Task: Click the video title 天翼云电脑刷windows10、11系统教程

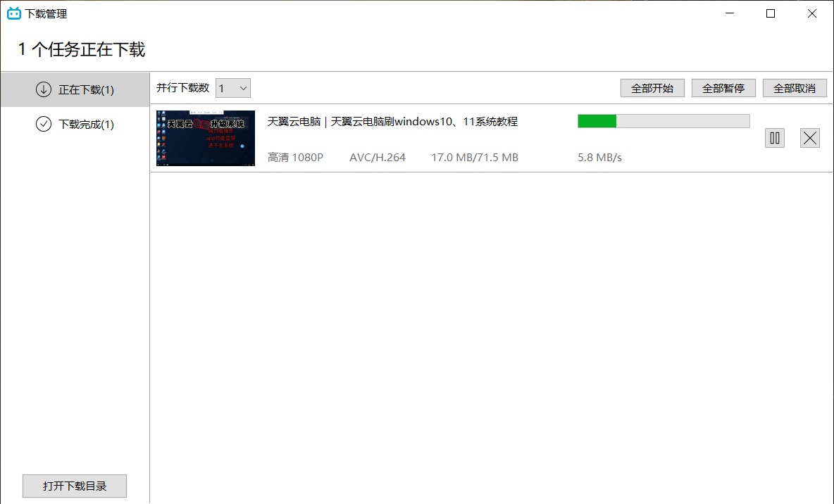Action: click(x=392, y=122)
